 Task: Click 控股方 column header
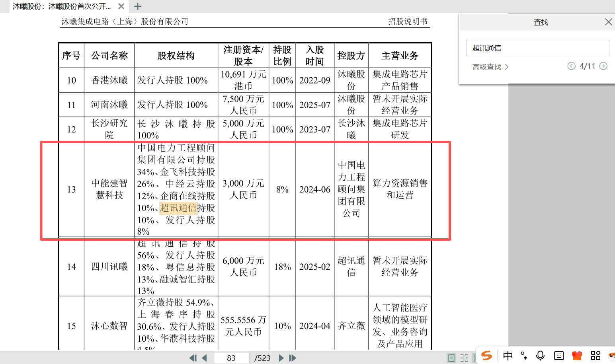351,56
